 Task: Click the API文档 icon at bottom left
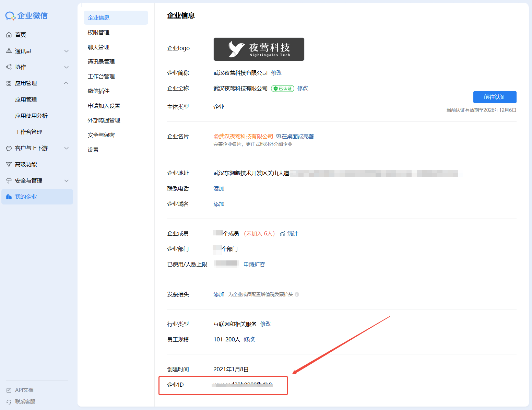coord(9,390)
